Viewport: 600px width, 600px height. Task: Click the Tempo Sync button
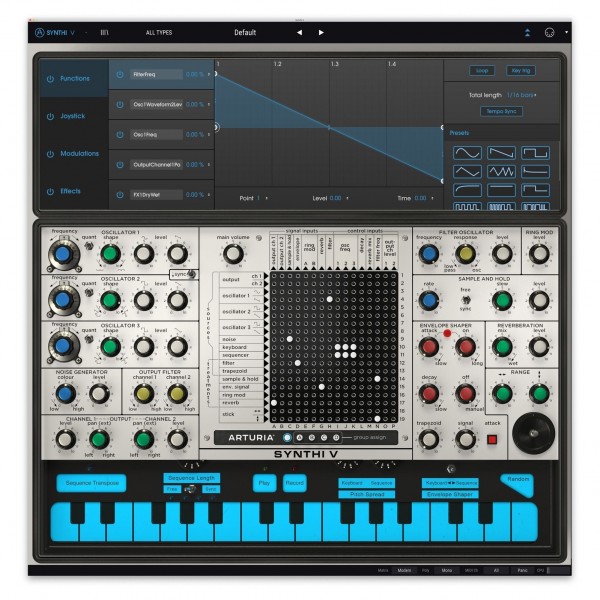pos(501,111)
